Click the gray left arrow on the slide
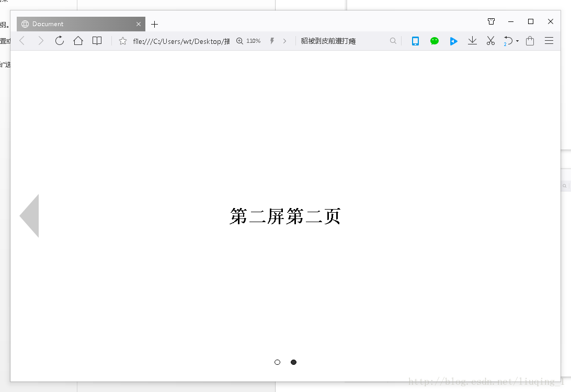571x392 pixels. pyautogui.click(x=29, y=216)
